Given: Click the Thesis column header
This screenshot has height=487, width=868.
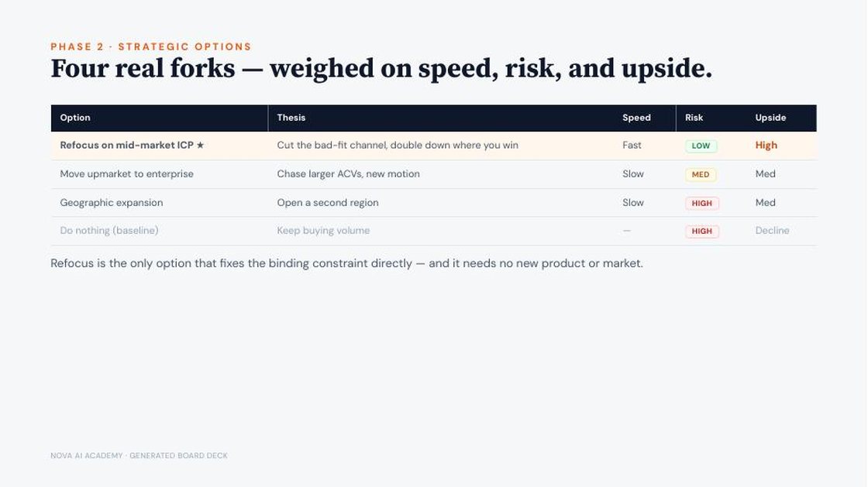Looking at the screenshot, I should pos(291,118).
